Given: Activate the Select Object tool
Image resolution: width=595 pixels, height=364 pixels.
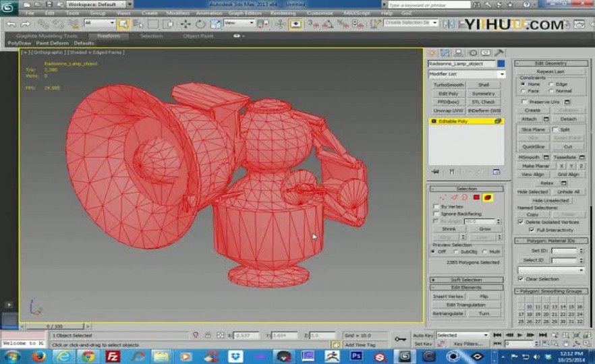Looking at the screenshot, I should [123, 24].
